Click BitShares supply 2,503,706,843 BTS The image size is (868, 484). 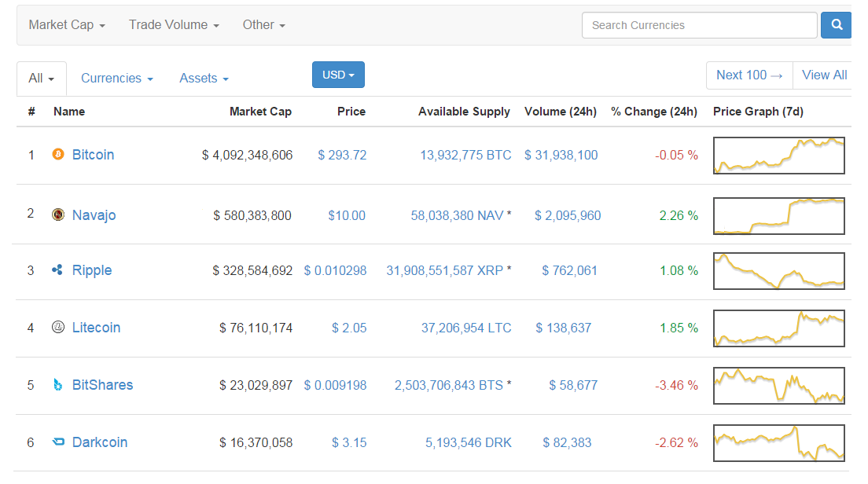coord(448,385)
